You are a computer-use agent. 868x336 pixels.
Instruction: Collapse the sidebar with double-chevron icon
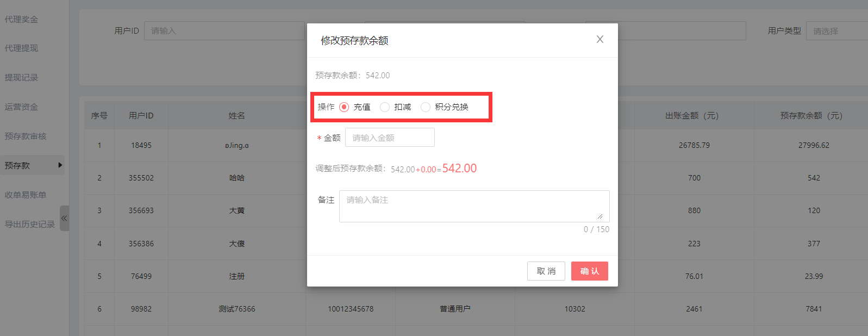pos(64,219)
